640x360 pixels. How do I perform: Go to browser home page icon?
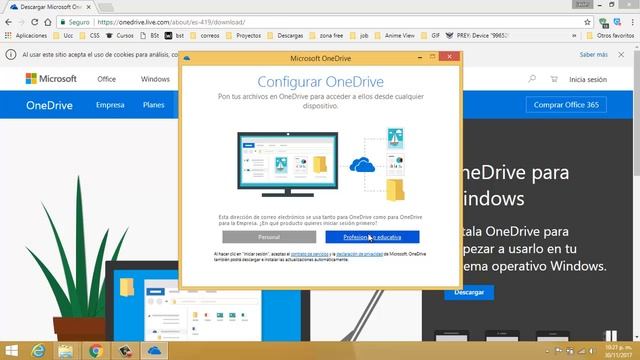[x=48, y=22]
